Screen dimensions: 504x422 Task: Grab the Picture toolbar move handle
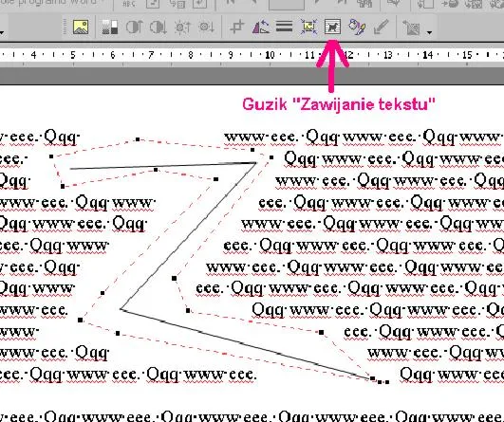point(65,27)
